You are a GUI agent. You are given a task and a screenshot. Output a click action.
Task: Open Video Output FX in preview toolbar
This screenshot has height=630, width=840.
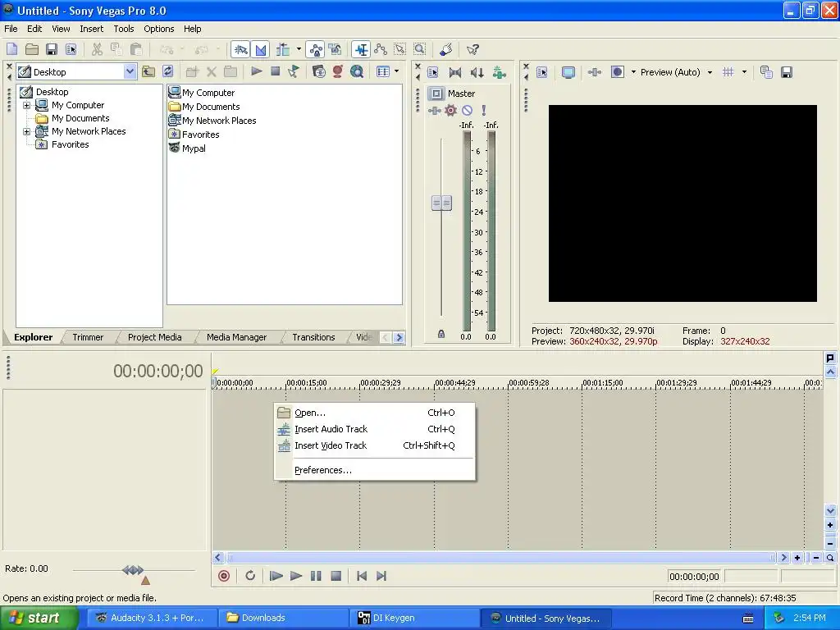[595, 72]
